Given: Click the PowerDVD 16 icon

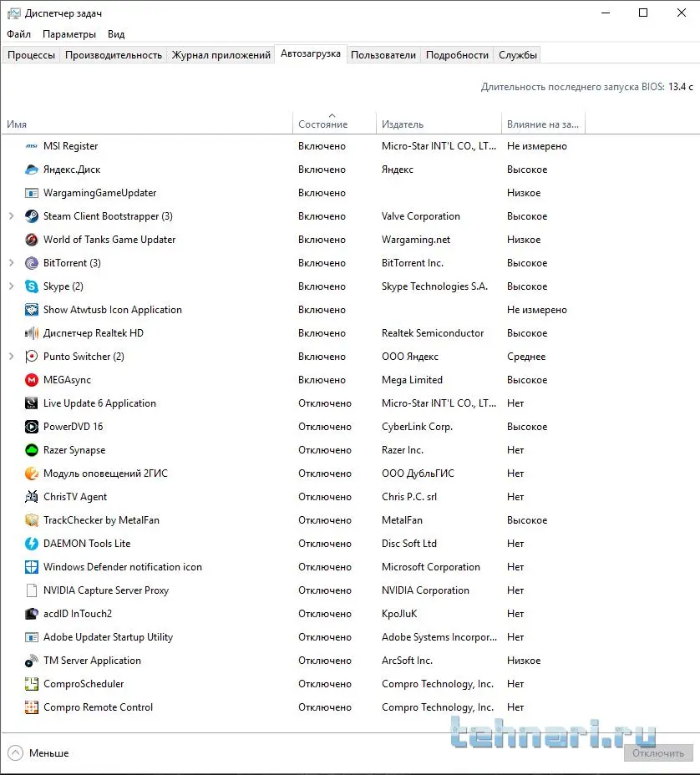Looking at the screenshot, I should (32, 427).
